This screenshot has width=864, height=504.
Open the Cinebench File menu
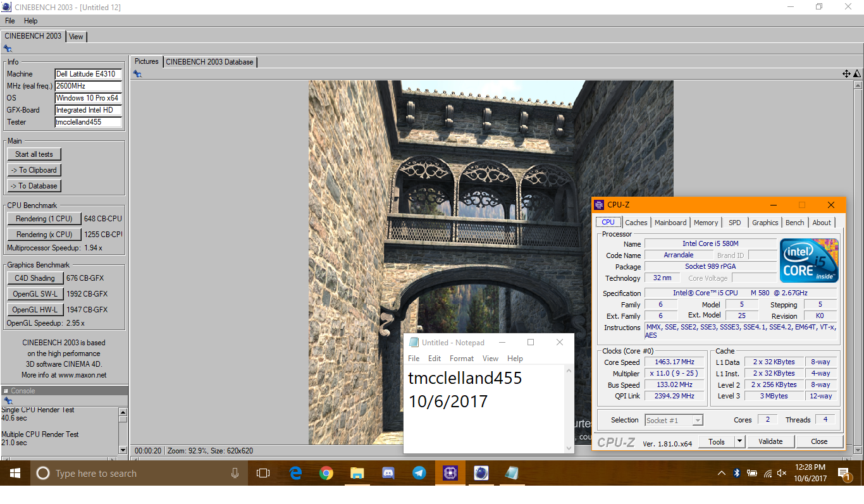point(10,21)
